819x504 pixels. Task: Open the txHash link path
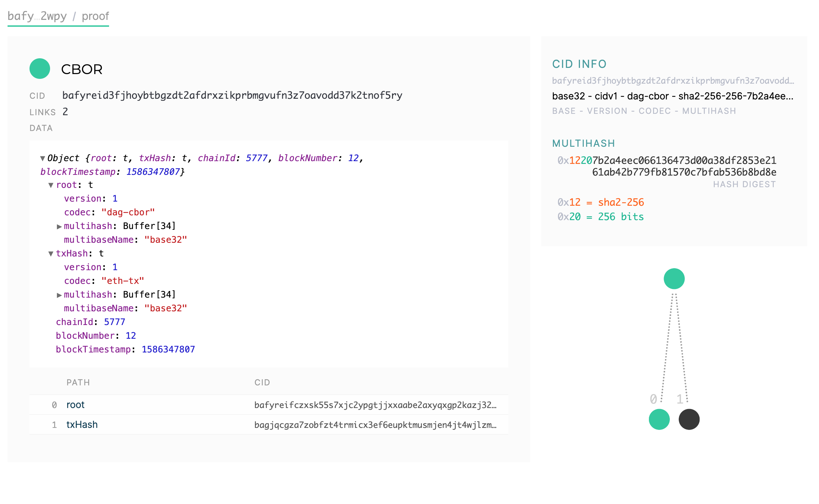tap(82, 425)
